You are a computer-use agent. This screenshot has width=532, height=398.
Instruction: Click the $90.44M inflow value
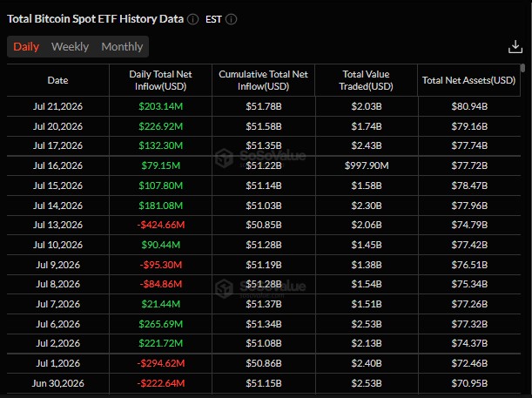tap(161, 245)
